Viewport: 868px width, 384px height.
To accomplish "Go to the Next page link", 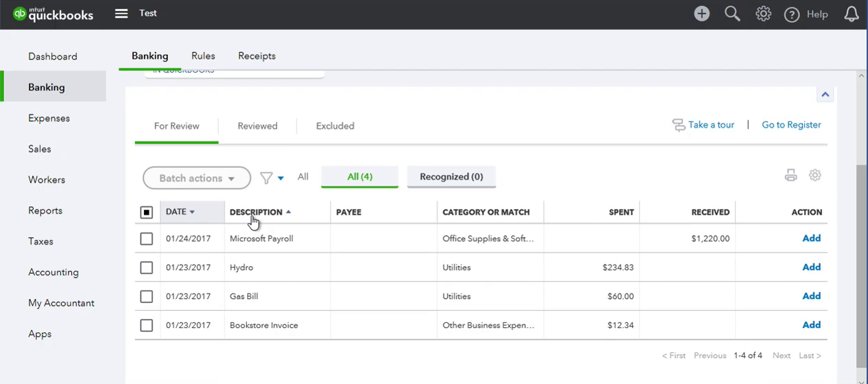I will 782,355.
